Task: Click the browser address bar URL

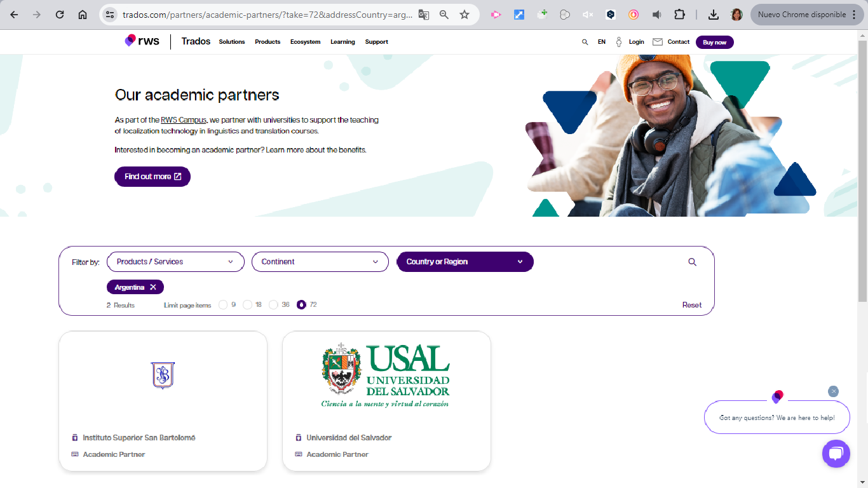Action: point(267,15)
